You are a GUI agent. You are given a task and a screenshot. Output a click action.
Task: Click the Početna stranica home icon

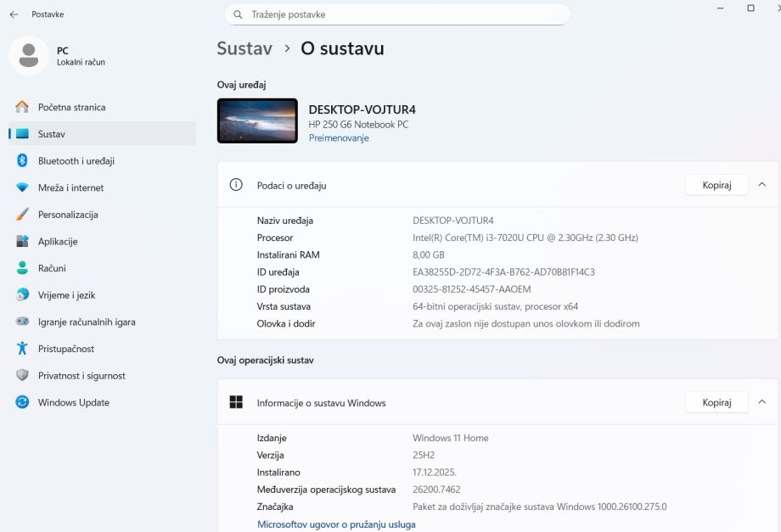click(22, 107)
